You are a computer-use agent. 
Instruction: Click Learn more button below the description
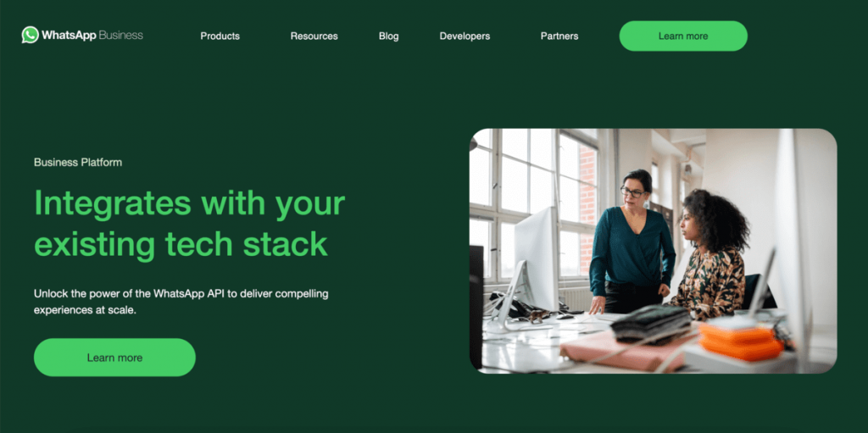click(x=114, y=358)
